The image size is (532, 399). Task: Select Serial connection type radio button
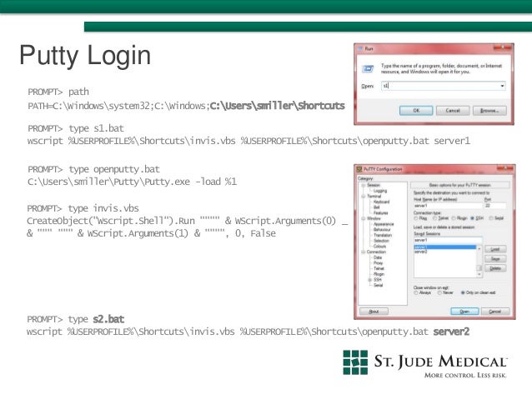[x=491, y=218]
